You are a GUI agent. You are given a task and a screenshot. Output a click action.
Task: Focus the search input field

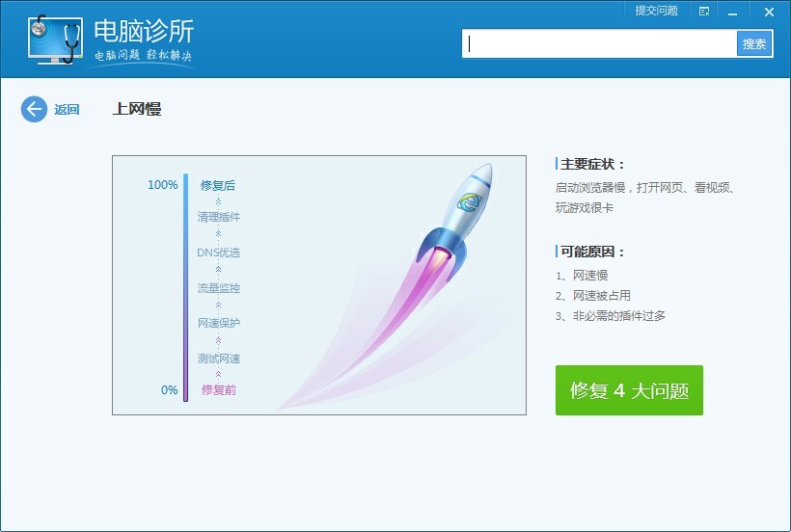(599, 43)
